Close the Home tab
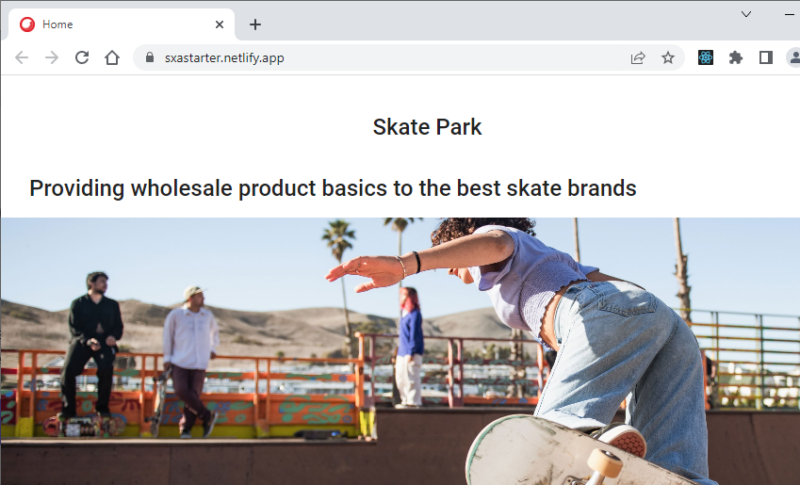 point(220,24)
